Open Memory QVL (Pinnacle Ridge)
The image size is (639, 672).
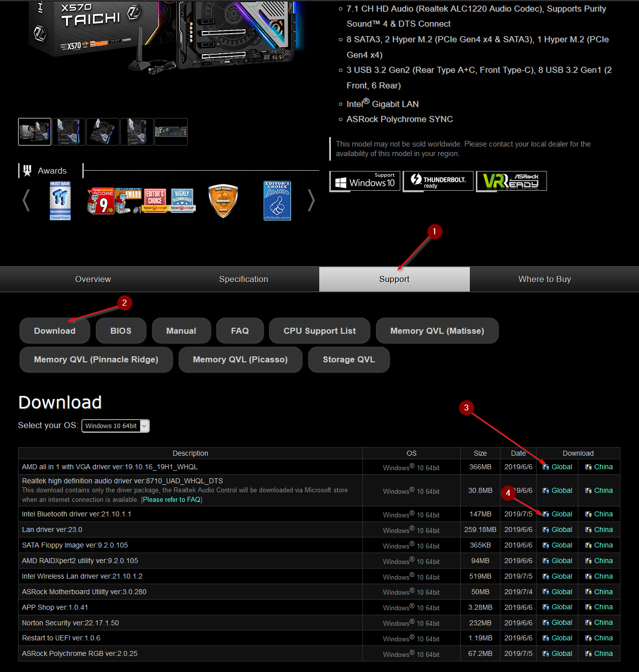96,359
